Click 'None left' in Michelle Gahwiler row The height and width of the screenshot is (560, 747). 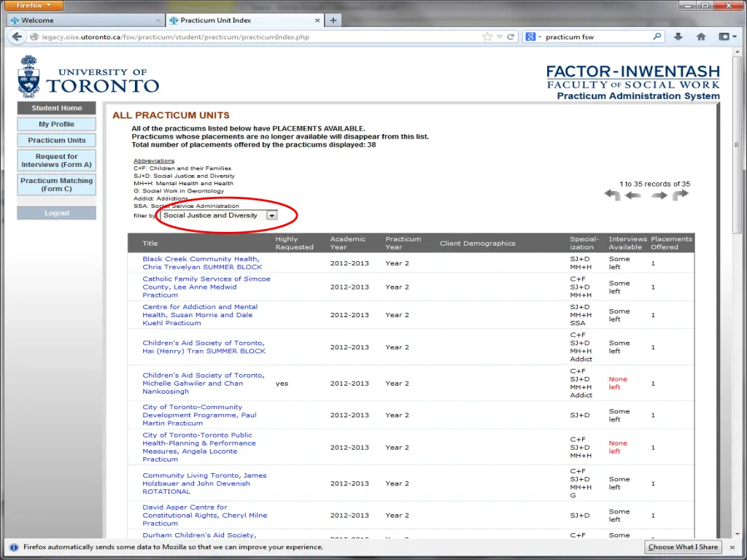point(618,384)
